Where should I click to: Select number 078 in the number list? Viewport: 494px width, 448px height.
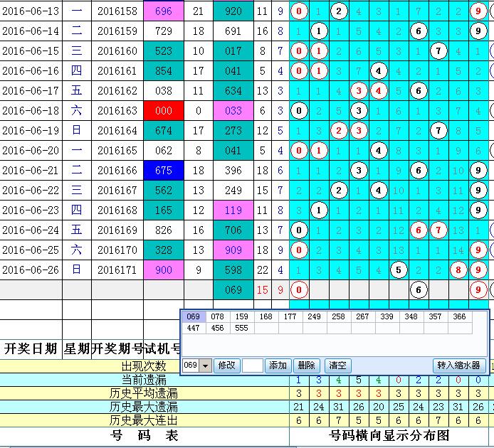pyautogui.click(x=218, y=316)
